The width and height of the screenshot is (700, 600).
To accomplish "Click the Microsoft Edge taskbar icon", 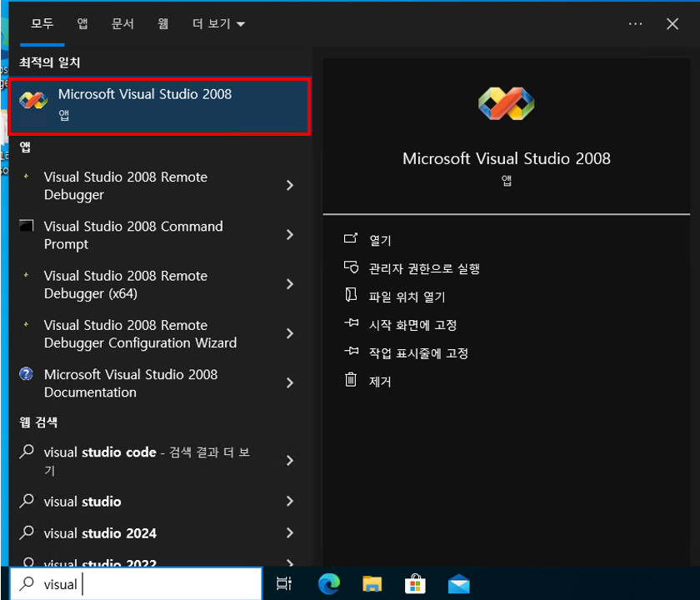I will pos(329,584).
